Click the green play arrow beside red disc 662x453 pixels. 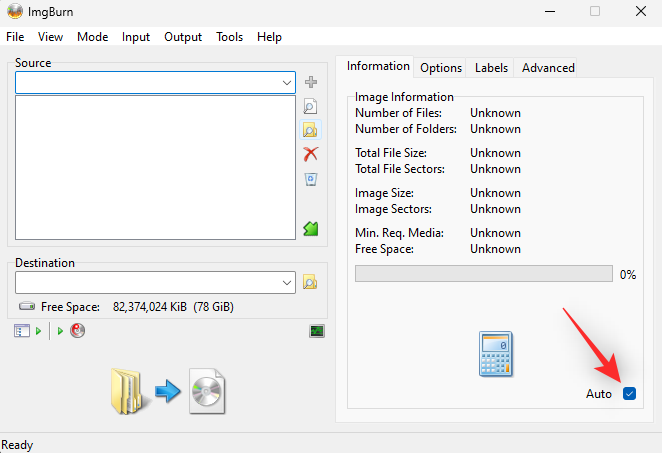[60, 331]
